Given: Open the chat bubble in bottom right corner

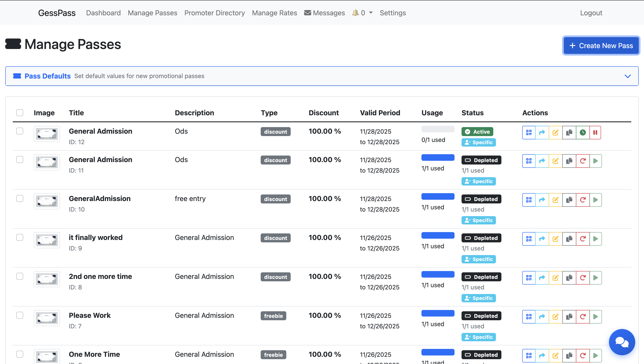Looking at the screenshot, I should (x=622, y=342).
